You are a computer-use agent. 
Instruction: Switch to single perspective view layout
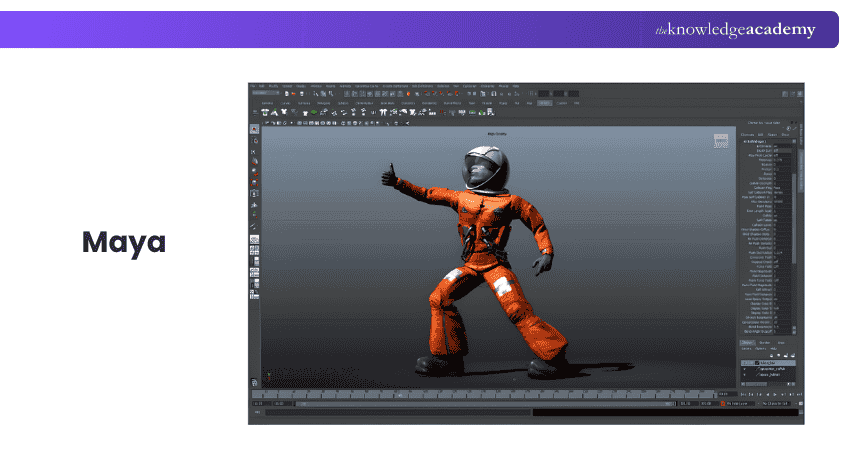pos(255,239)
